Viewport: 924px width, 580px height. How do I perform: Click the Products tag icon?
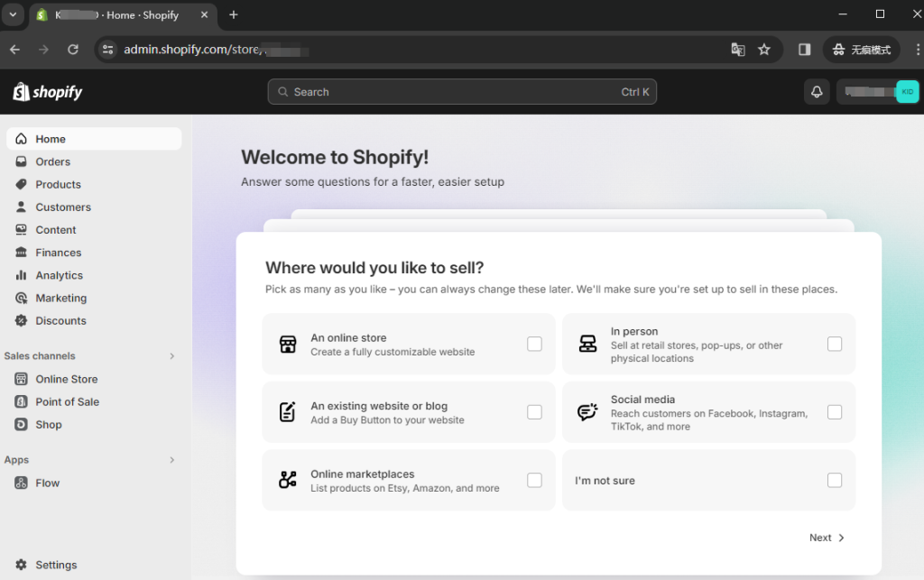tap(22, 184)
